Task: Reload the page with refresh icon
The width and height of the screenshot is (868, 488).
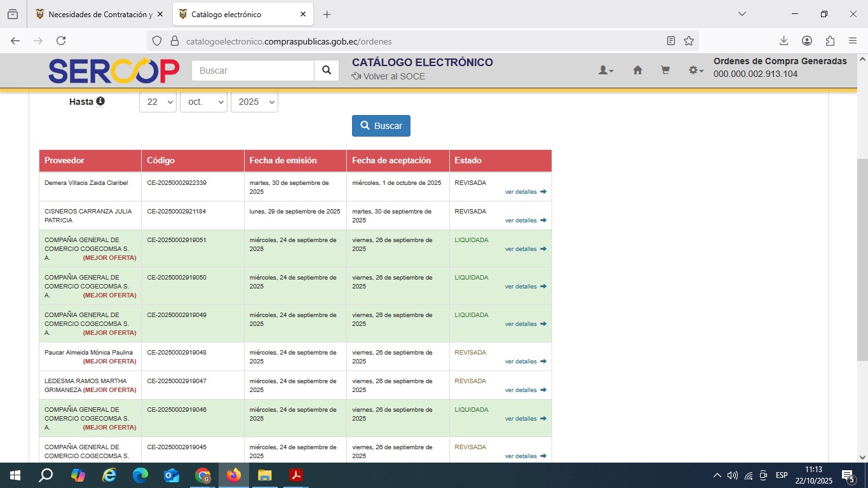Action: coord(61,41)
